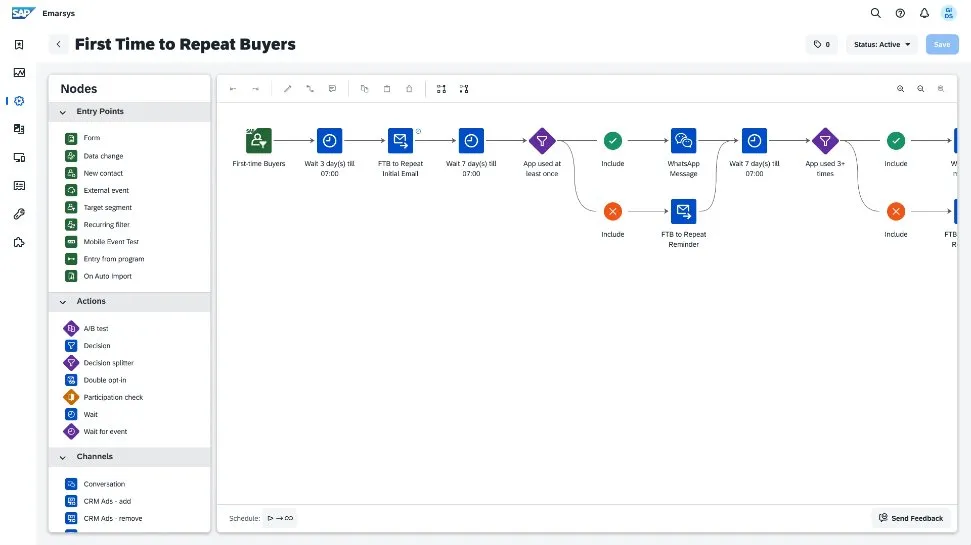Open the Automation gear in left sidebar
This screenshot has width=971, height=545.
coord(19,101)
